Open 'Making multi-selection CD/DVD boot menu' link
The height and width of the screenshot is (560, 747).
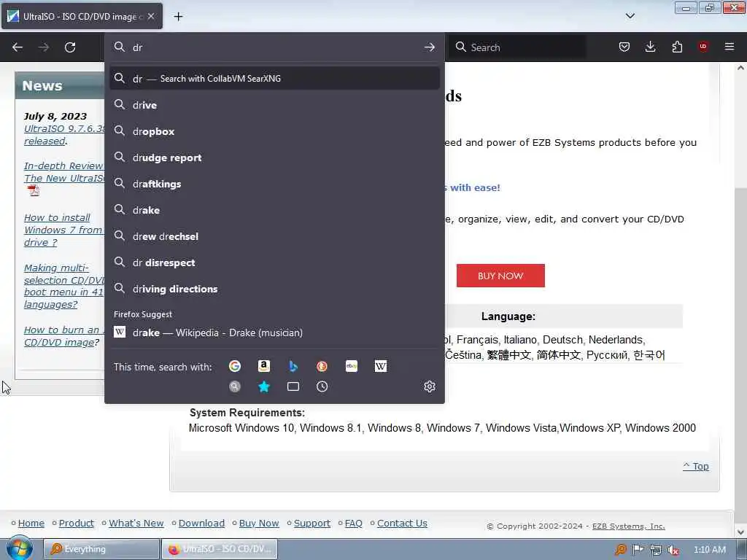tap(64, 286)
